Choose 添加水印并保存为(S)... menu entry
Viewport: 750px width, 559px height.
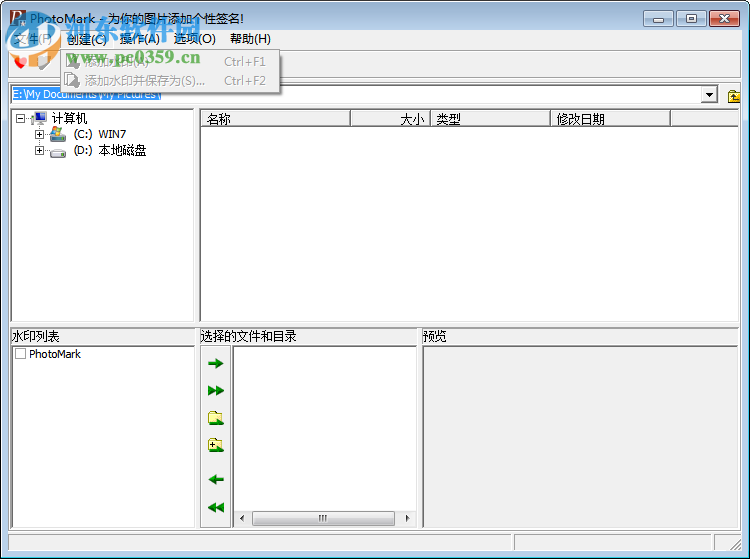coord(171,80)
